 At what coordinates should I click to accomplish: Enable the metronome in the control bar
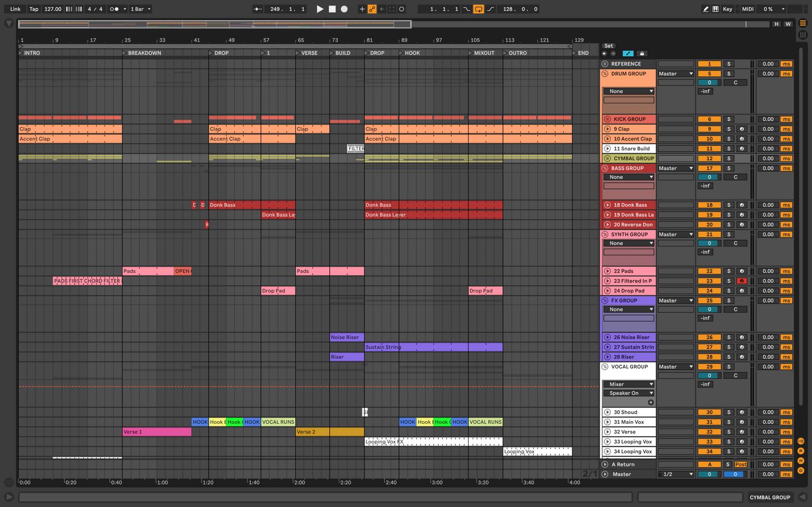pyautogui.click(x=114, y=9)
